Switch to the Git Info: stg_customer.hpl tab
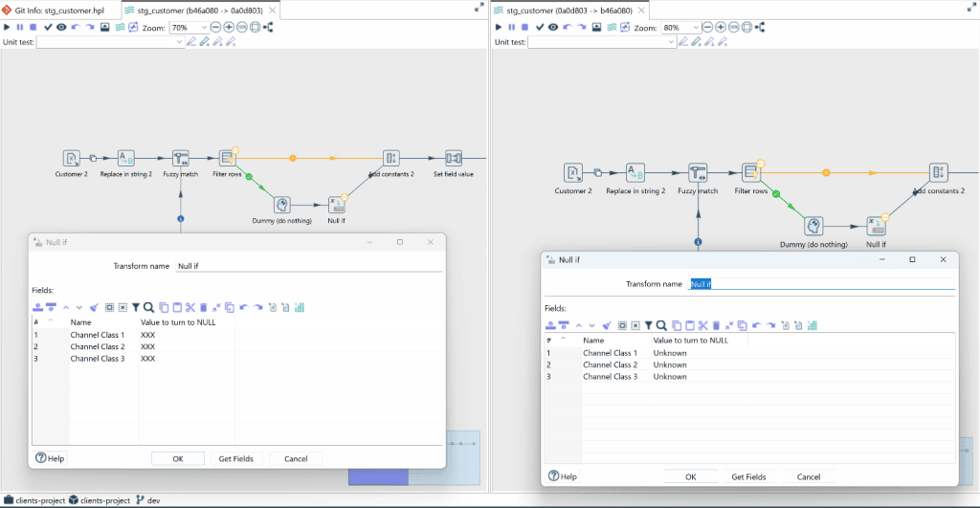This screenshot has width=980, height=508. (59, 10)
